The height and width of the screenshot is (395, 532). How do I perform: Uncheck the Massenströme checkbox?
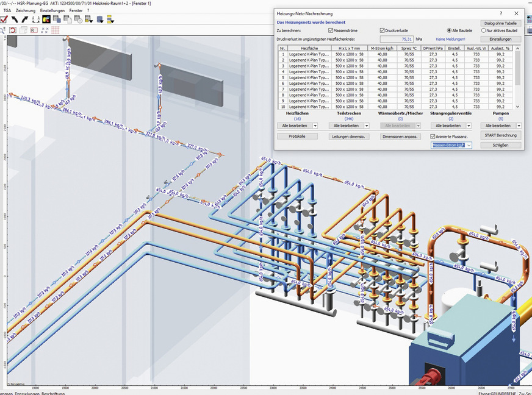pyautogui.click(x=331, y=30)
